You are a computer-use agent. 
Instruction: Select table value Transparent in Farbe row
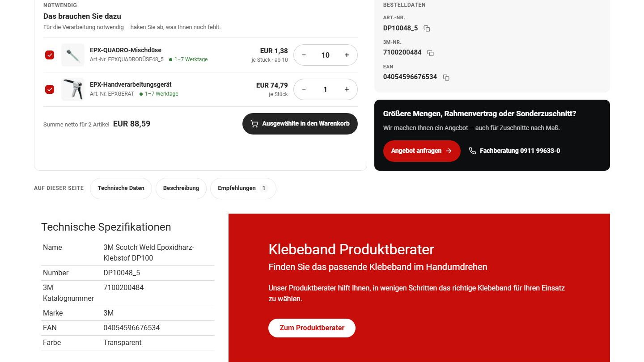tap(123, 343)
